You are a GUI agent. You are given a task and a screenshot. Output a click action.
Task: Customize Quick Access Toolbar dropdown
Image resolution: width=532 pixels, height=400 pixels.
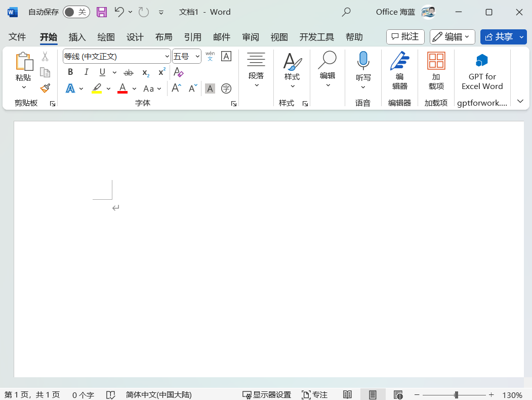161,13
